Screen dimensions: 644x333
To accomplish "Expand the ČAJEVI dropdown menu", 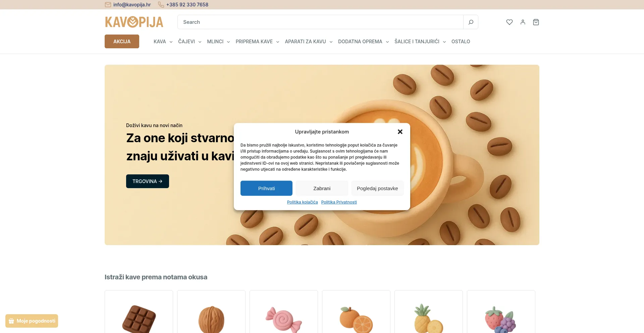I will (190, 42).
